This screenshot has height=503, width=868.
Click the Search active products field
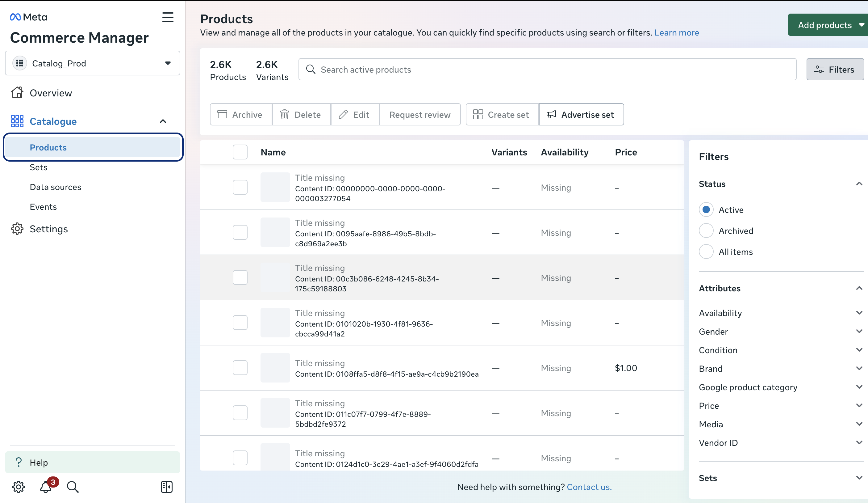547,69
